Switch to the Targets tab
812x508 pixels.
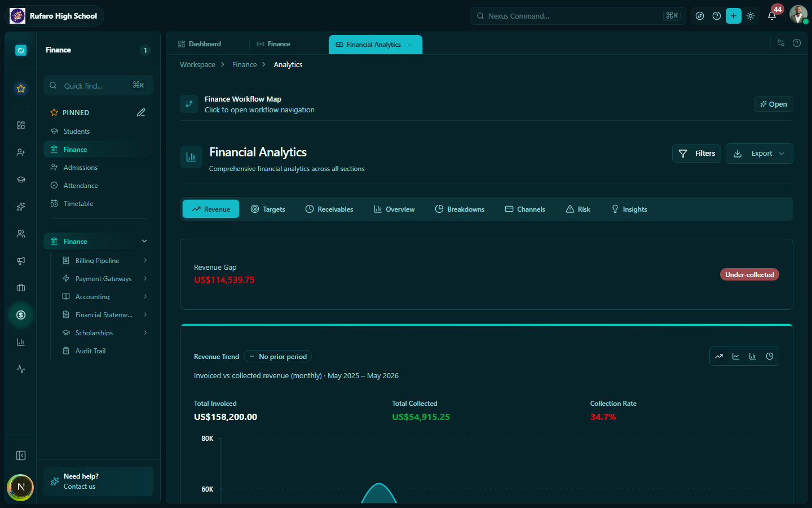(268, 209)
